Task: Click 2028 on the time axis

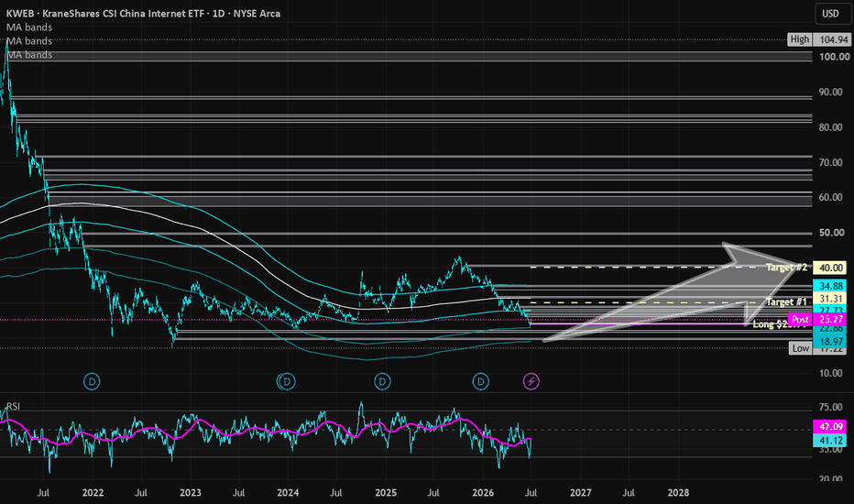Action: pyautogui.click(x=678, y=493)
